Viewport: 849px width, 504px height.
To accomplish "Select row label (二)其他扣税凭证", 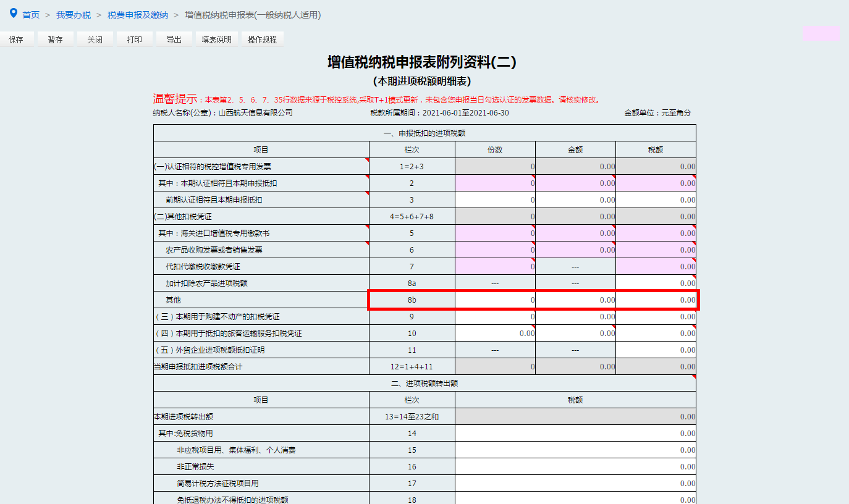I will coord(183,217).
